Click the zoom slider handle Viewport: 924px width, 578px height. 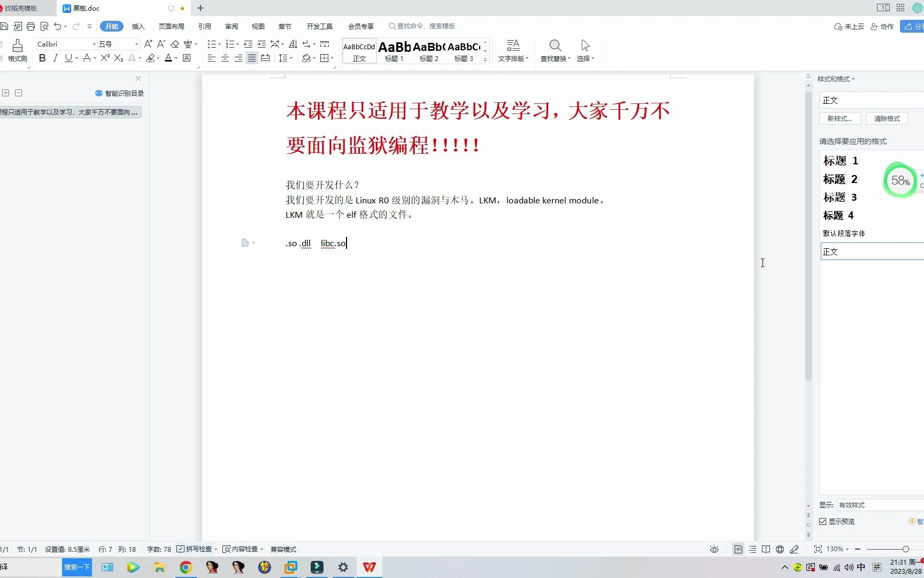click(905, 549)
